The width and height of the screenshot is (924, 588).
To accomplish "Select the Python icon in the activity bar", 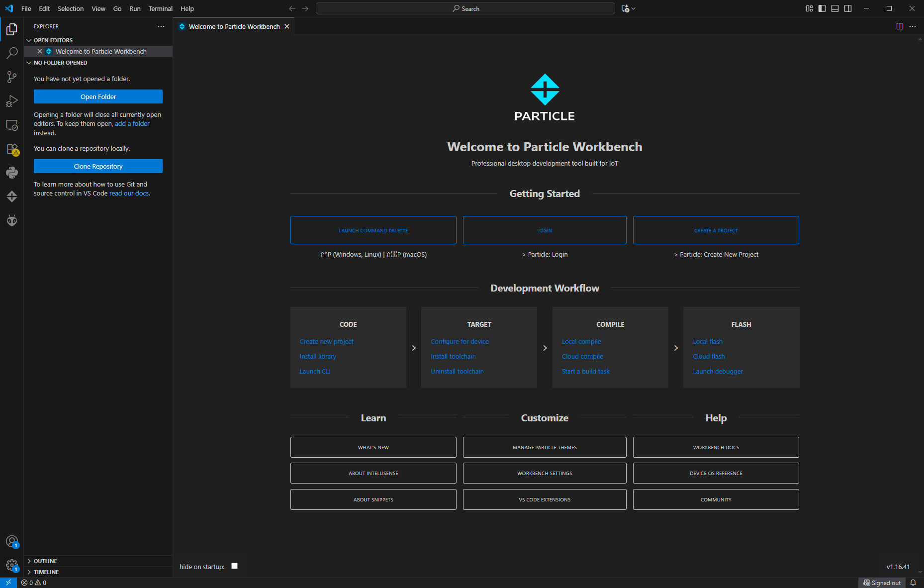I will click(x=12, y=173).
